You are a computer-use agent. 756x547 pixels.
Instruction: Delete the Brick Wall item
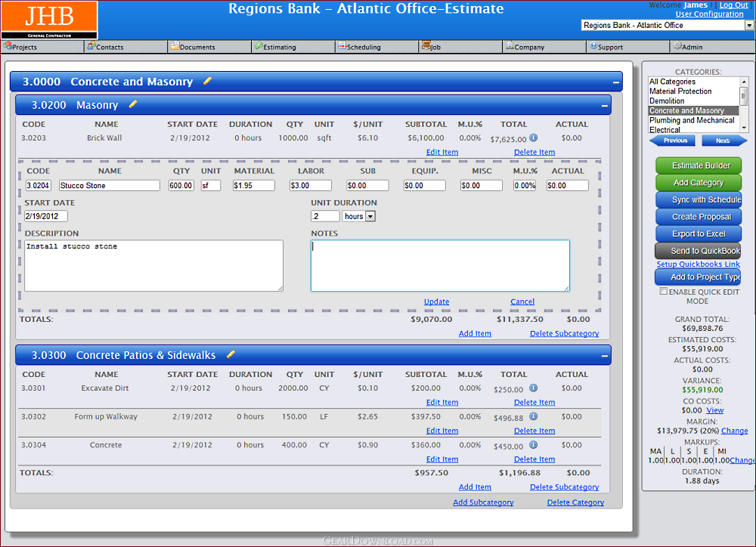(x=534, y=153)
